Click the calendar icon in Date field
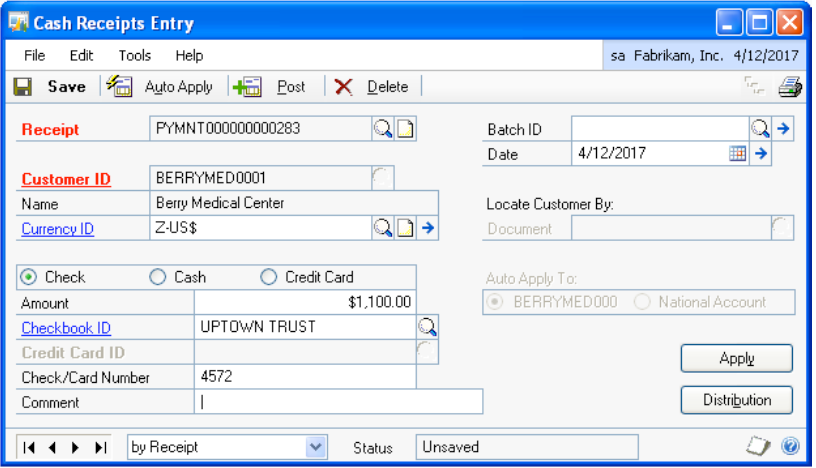 pyautogui.click(x=737, y=153)
